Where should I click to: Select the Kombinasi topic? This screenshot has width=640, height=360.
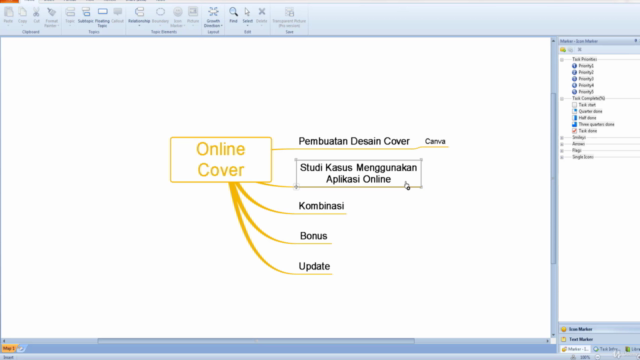[321, 206]
